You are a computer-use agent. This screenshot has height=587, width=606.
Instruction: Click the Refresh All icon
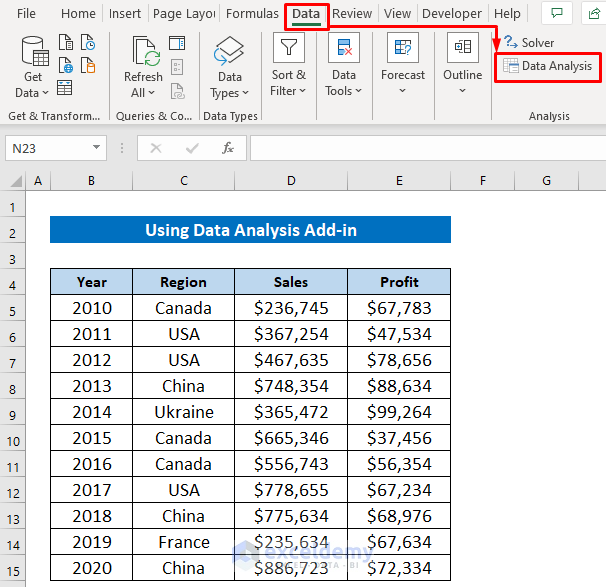[x=146, y=51]
